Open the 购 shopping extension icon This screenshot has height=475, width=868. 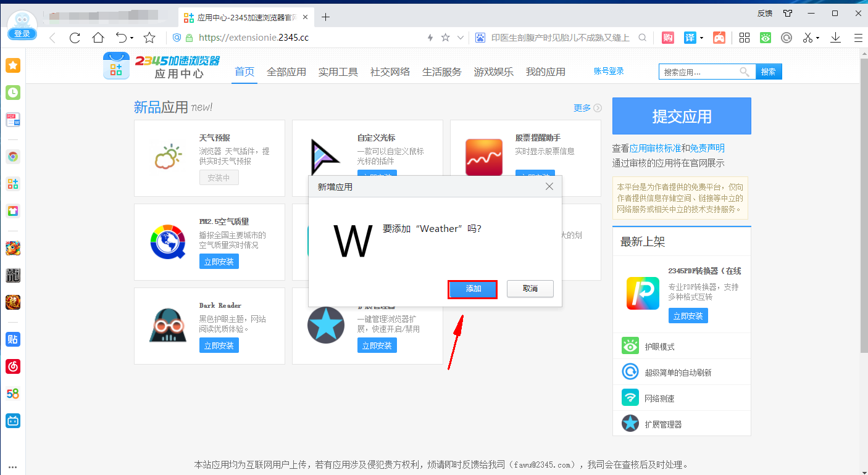click(x=668, y=38)
